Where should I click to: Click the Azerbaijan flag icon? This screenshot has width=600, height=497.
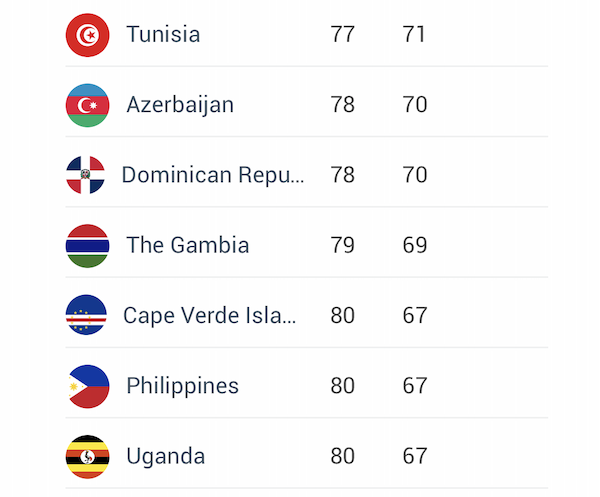87,105
